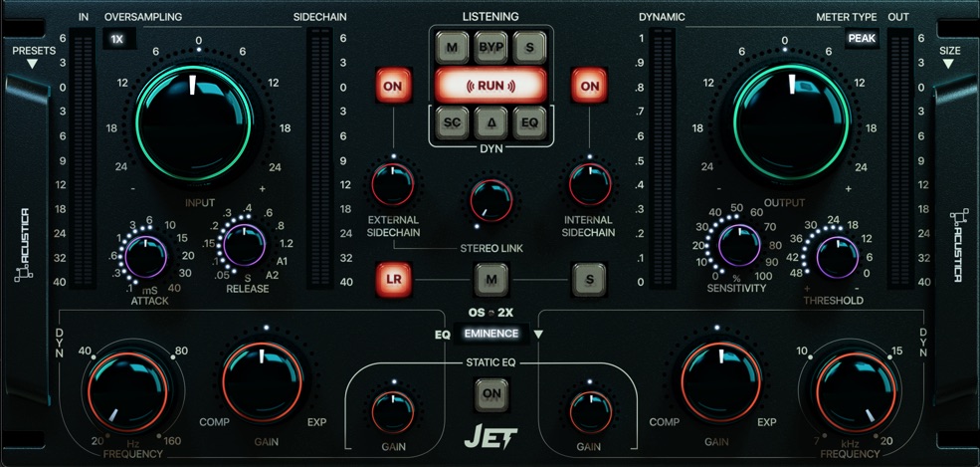
Task: Click the 1X oversampling value field
Action: click(117, 39)
